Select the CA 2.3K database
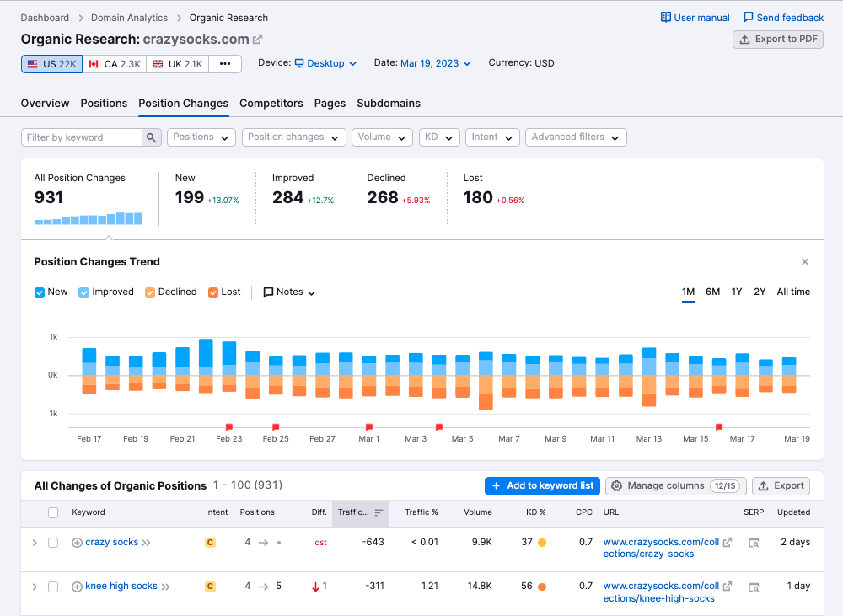 pyautogui.click(x=115, y=64)
